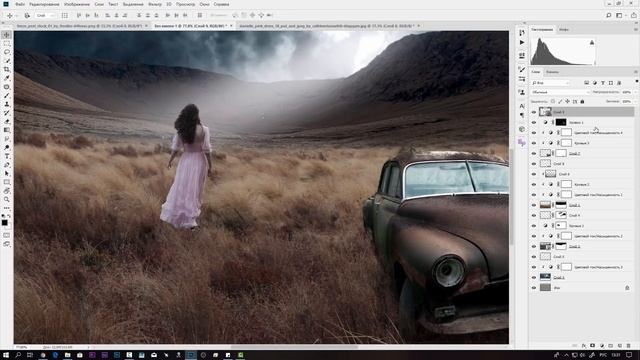This screenshot has width=640, height=360.
Task: Delete layer with trash icon
Action: click(629, 346)
